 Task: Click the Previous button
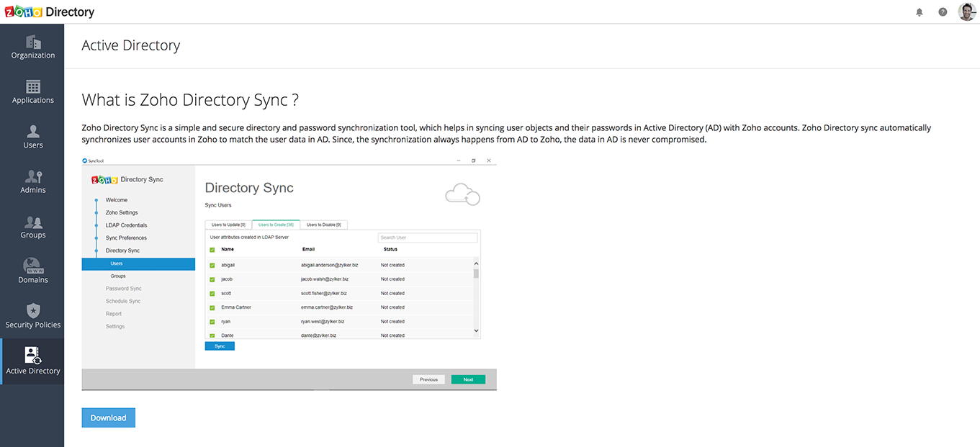coord(428,379)
